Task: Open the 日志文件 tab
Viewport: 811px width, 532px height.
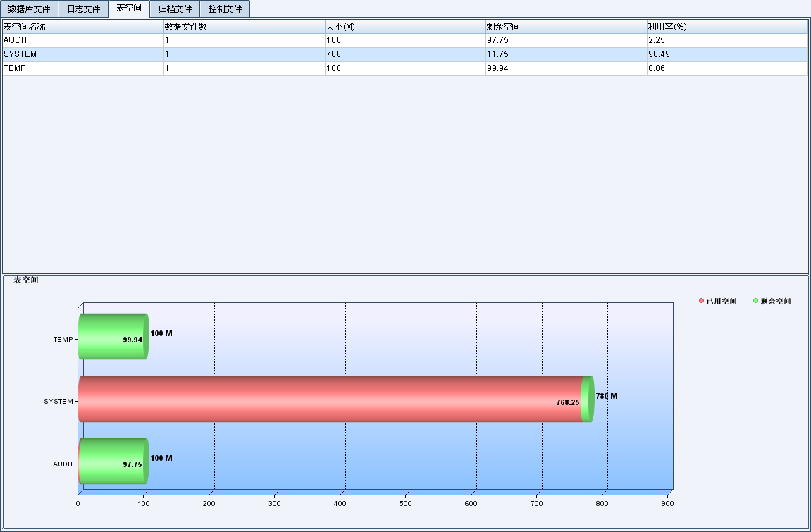Action: pyautogui.click(x=84, y=9)
